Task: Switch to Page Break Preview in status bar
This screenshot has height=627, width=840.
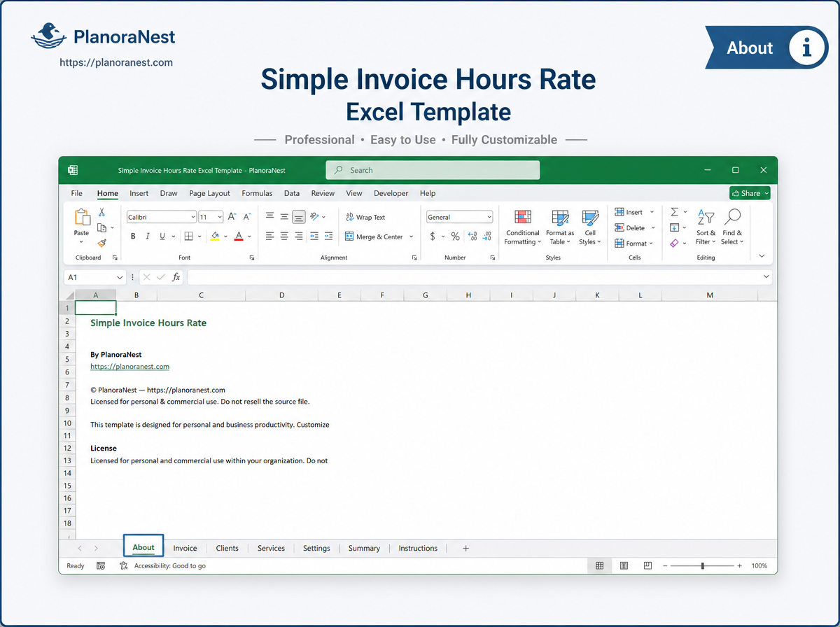Action: pos(648,565)
